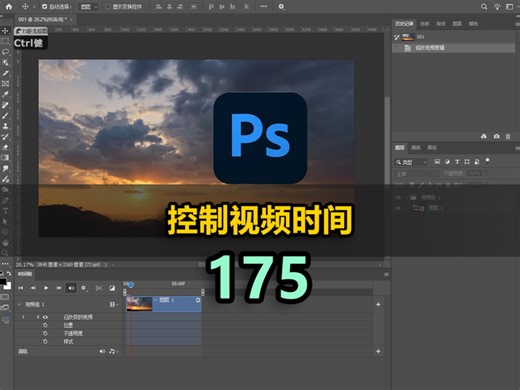Screen dimensions: 520x390
Task: Select the Horizontal Type tool
Action: click(5, 211)
